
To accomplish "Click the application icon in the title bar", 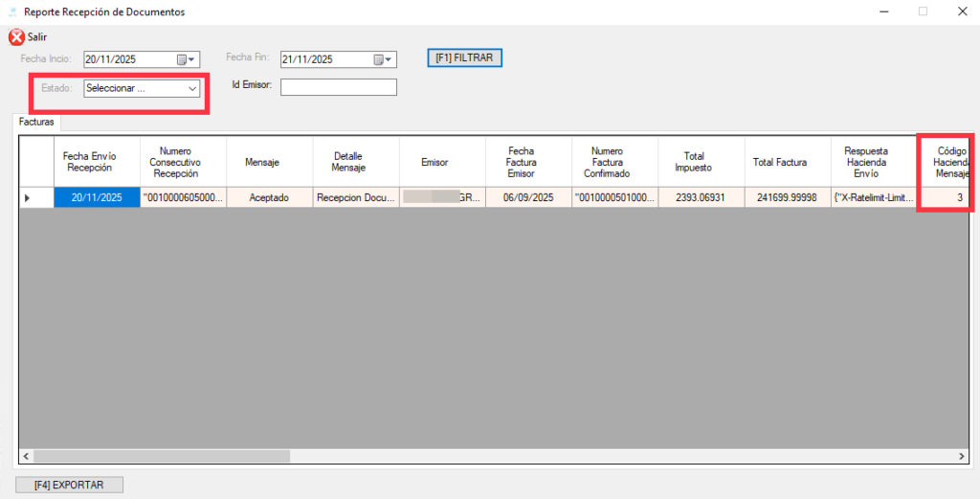I will 12,12.
